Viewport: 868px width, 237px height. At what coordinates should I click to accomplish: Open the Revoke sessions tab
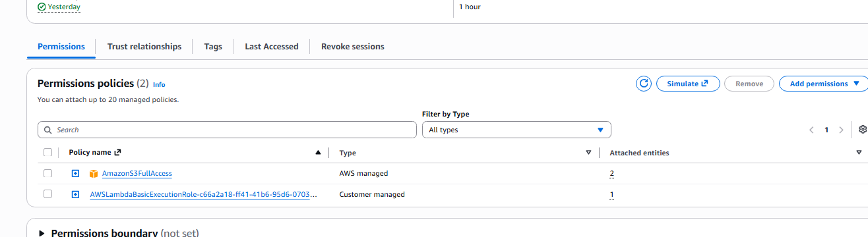pos(353,47)
